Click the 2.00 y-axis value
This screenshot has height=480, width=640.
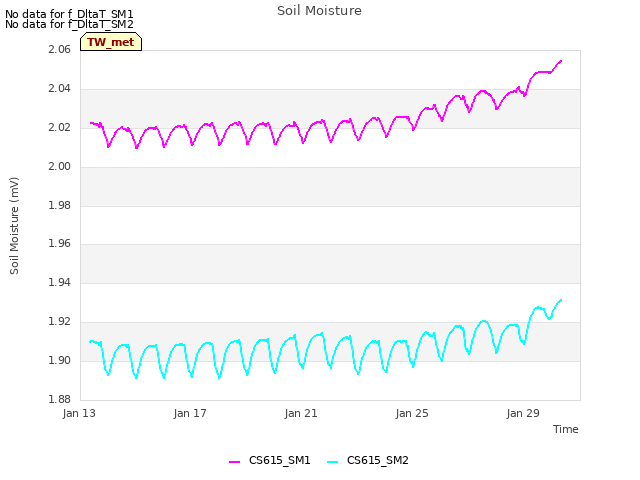click(59, 166)
